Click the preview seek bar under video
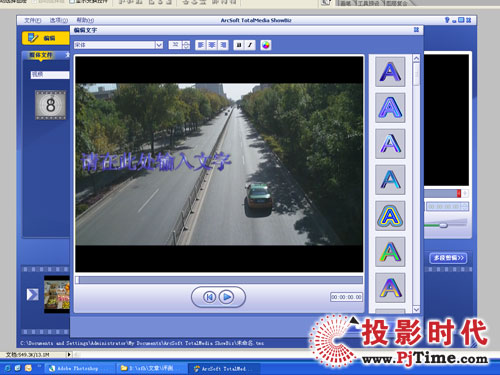This screenshot has height=375, width=500. coord(219,280)
